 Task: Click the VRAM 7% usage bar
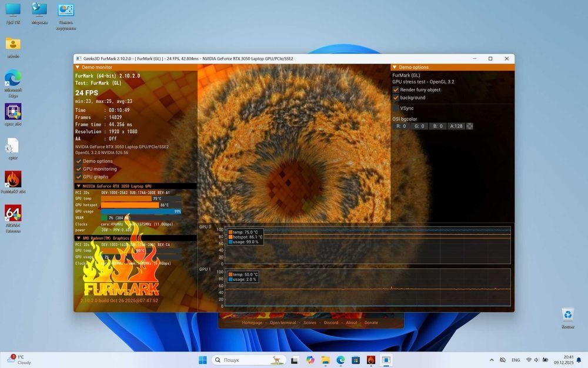point(141,218)
